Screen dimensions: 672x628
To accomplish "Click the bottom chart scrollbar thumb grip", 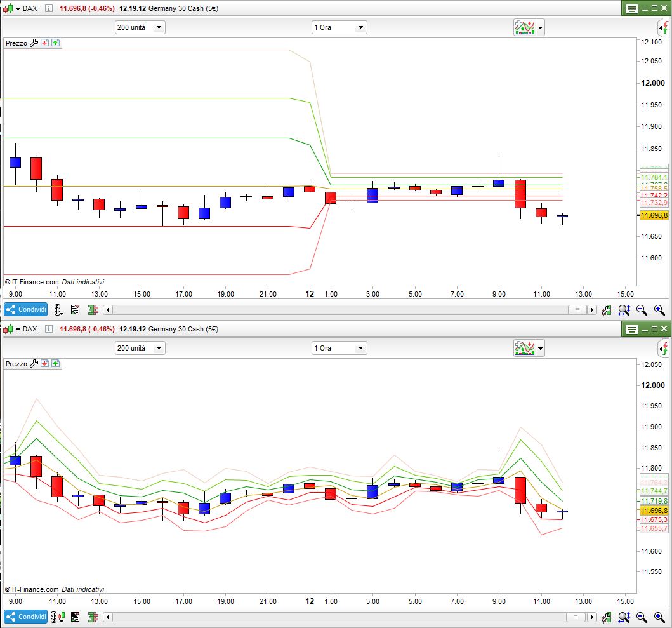I will click(576, 617).
